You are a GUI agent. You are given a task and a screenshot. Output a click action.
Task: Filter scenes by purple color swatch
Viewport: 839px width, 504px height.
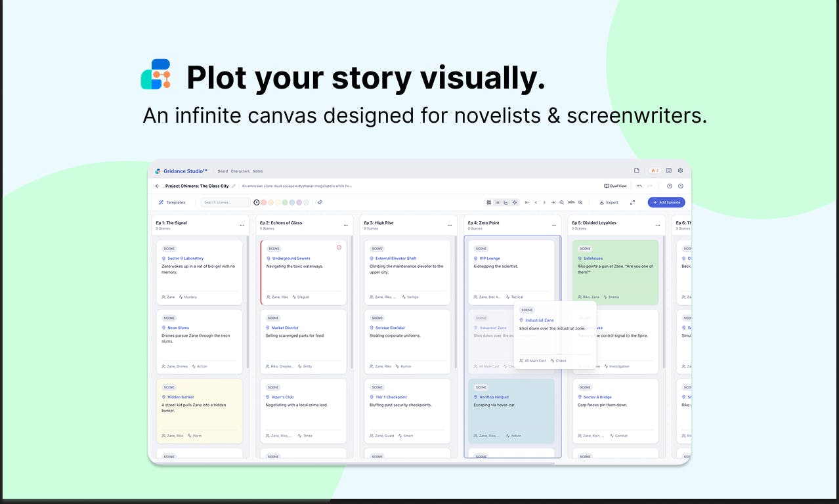click(x=299, y=202)
